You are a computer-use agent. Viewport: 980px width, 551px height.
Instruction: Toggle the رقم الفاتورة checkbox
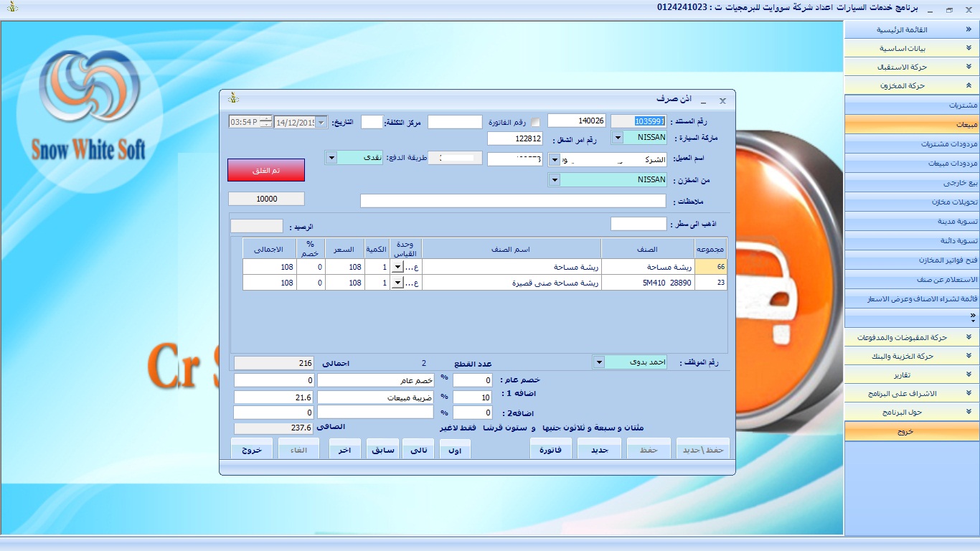(535, 122)
